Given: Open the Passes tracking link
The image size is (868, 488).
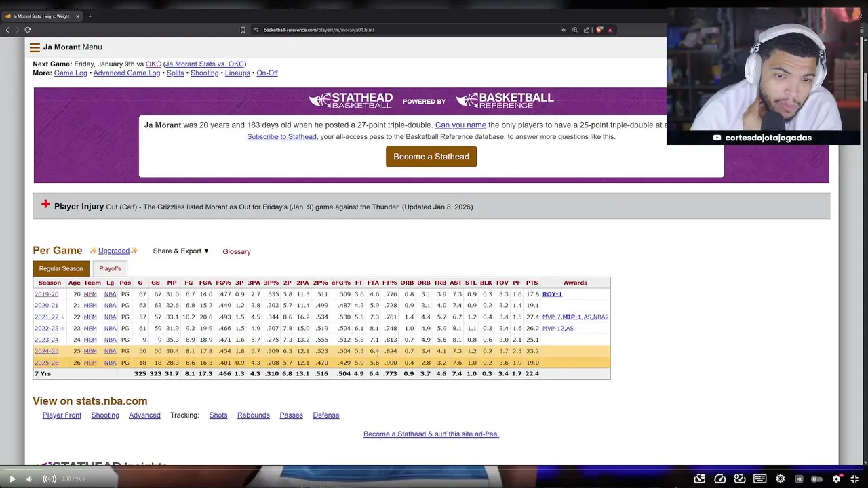Looking at the screenshot, I should pos(292,415).
